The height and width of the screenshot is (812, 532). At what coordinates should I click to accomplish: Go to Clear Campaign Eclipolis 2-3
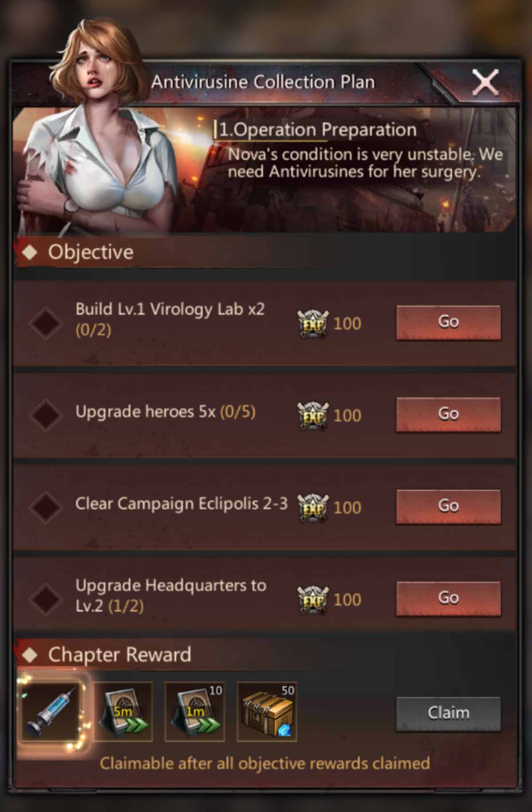pyautogui.click(x=448, y=506)
